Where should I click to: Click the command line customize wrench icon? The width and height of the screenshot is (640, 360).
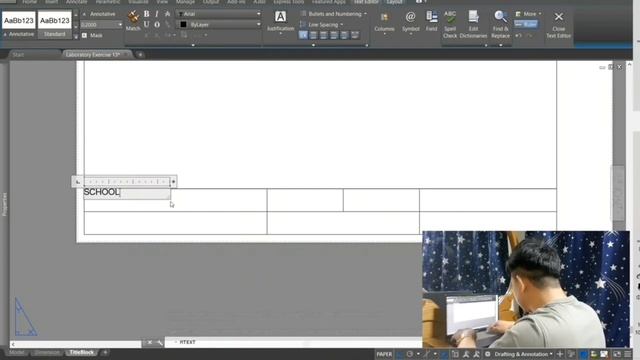click(x=159, y=342)
